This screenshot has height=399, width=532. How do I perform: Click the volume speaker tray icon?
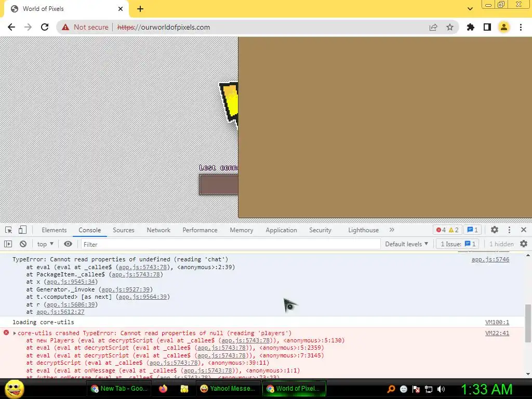[x=441, y=389]
